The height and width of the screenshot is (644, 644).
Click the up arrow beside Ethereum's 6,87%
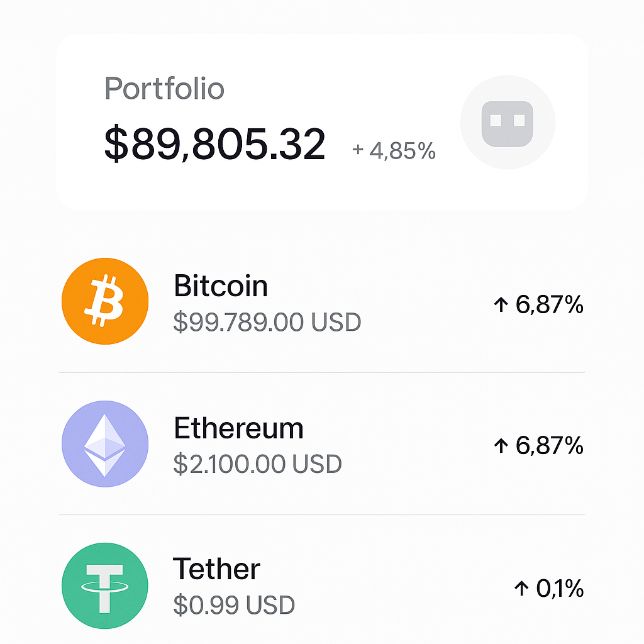[x=501, y=446]
